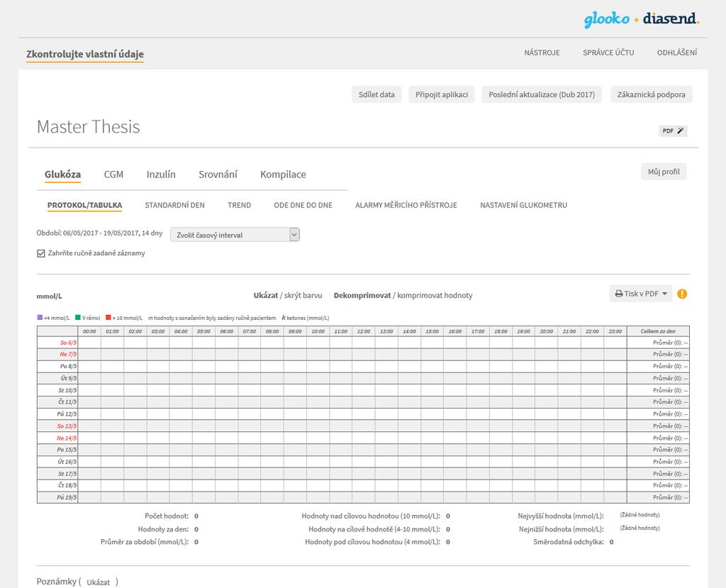Click the 23:00 column header
Image resolution: width=726 pixels, height=588 pixels.
pyautogui.click(x=615, y=331)
